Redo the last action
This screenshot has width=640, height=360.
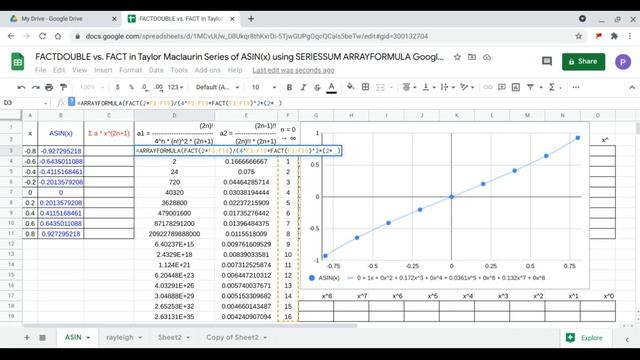[36, 87]
